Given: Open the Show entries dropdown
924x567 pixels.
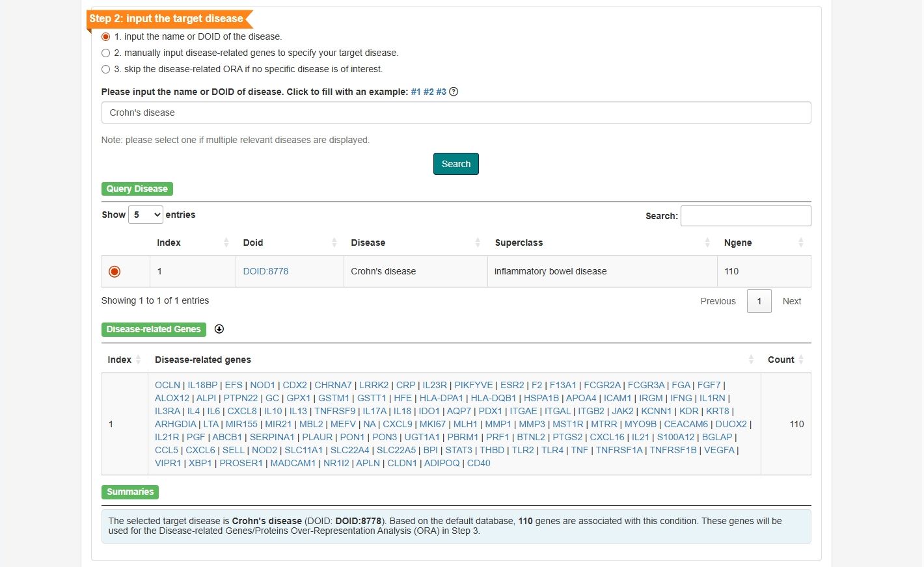Looking at the screenshot, I should tap(146, 215).
